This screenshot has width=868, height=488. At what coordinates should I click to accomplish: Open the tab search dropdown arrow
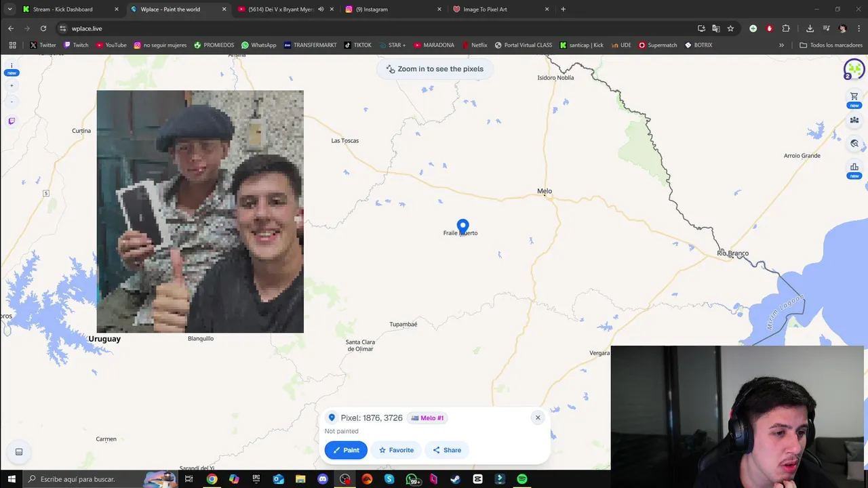9,9
